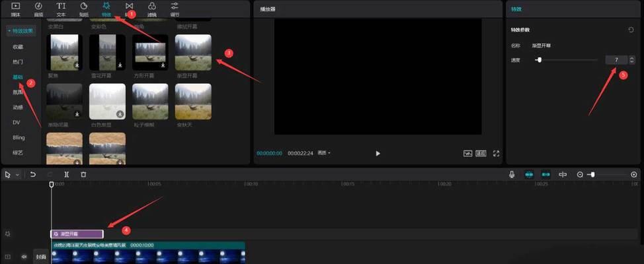
Task: Undo the last action
Action: click(x=33, y=175)
